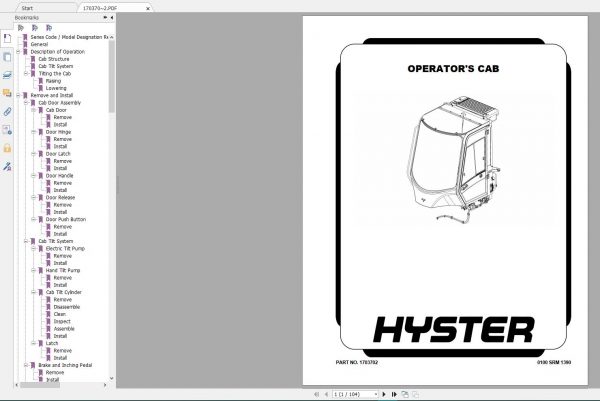Open the Door Push Button bookmark

[x=65, y=219]
